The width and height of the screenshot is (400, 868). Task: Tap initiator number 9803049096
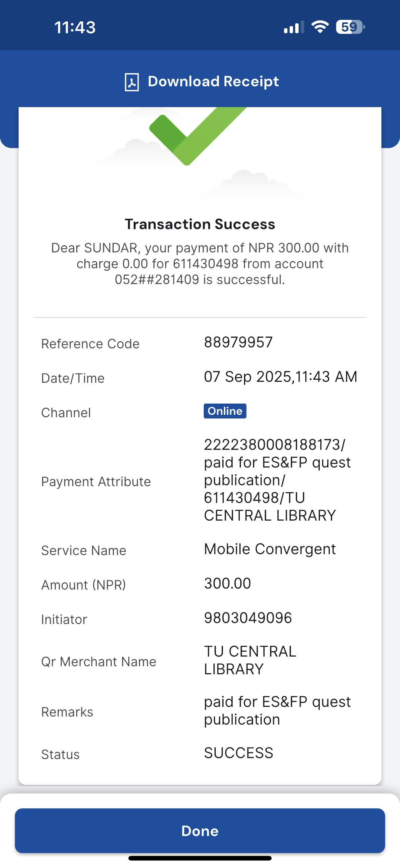tap(248, 618)
